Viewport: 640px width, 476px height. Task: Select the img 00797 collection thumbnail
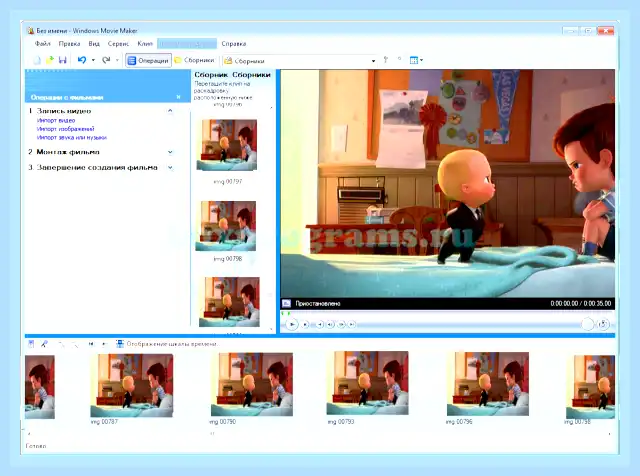pyautogui.click(x=227, y=145)
